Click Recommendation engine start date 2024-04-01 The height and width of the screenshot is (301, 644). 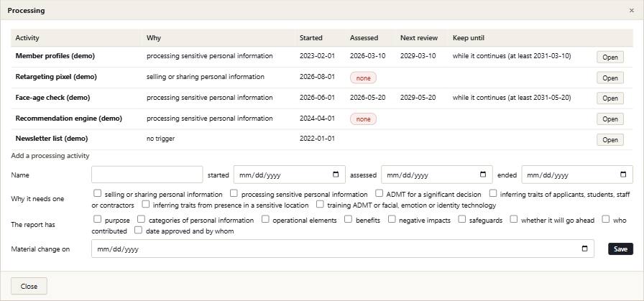pyautogui.click(x=317, y=119)
